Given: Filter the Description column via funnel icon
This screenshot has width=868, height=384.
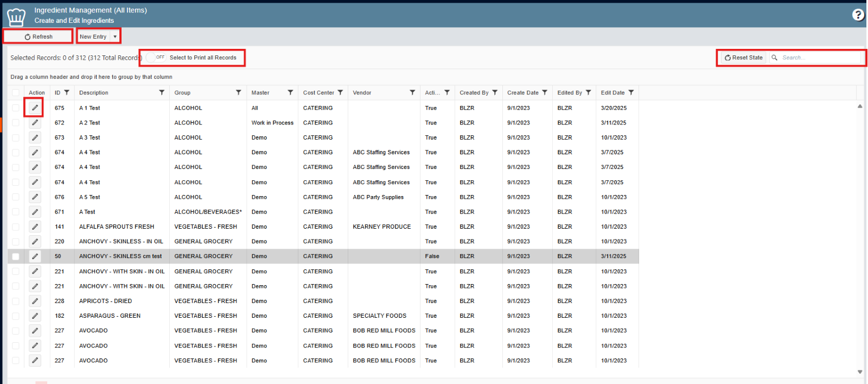Looking at the screenshot, I should [x=162, y=92].
